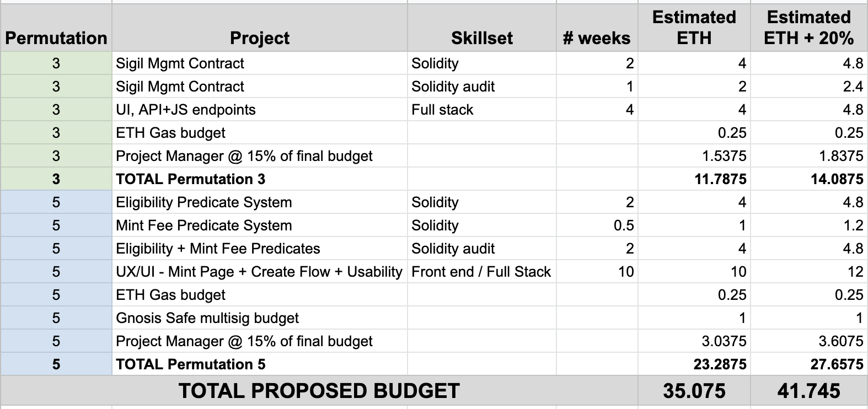Screen dimensions: 868x409
Task: Select the UI, API+JS endpoints cell
Action: click(186, 110)
